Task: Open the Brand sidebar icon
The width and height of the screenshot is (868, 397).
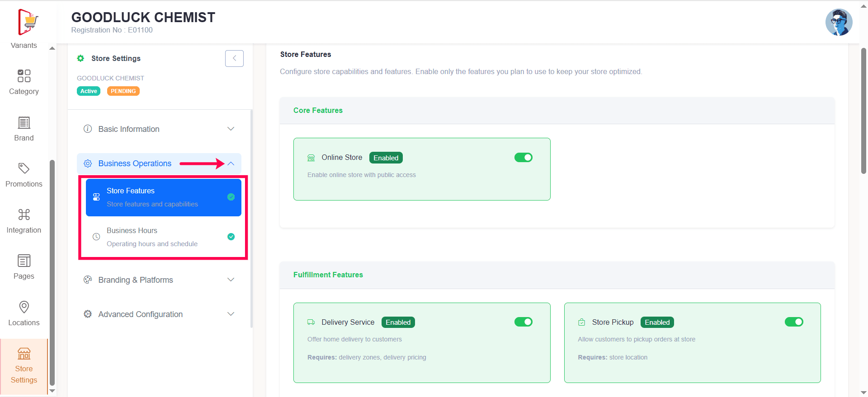Action: click(x=24, y=122)
